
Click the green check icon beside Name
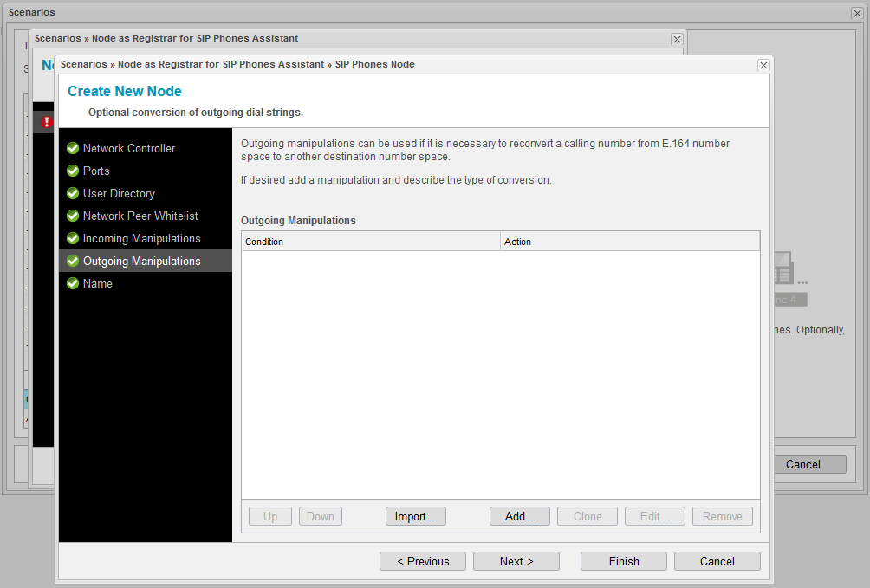point(73,283)
